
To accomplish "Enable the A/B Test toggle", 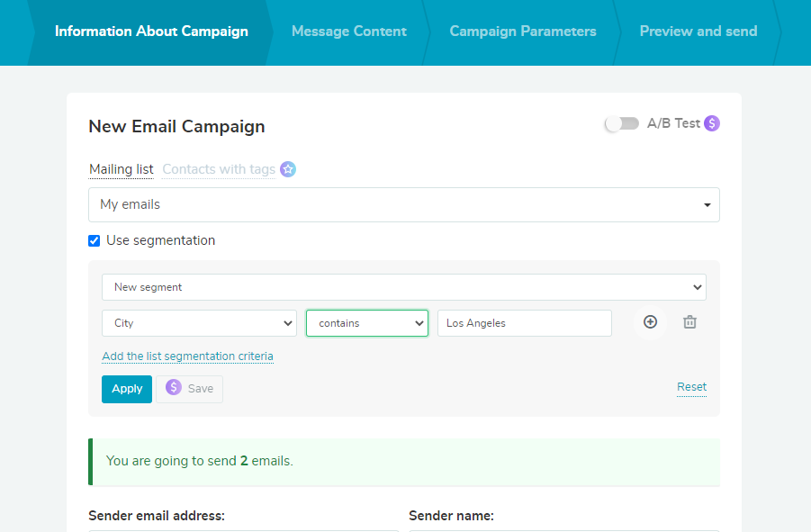I will pyautogui.click(x=621, y=122).
